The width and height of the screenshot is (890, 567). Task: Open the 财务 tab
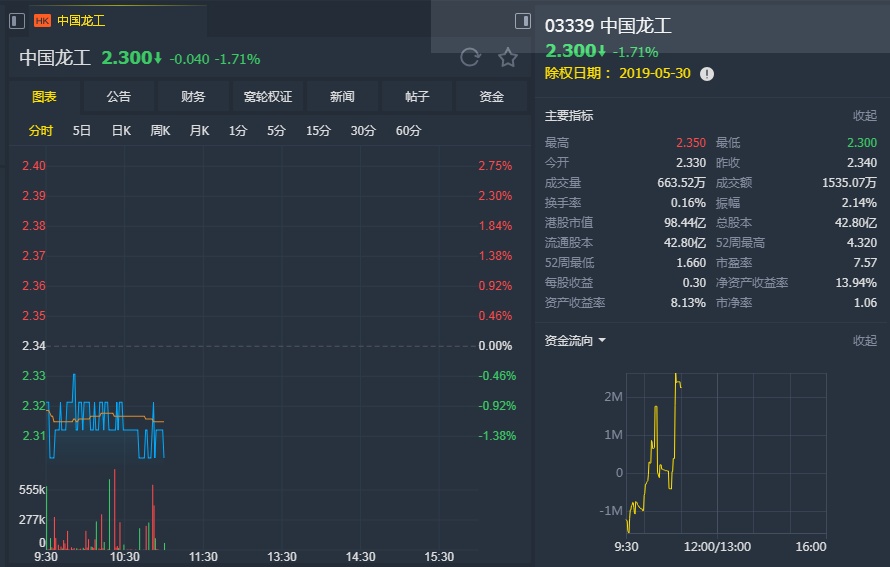coord(193,97)
